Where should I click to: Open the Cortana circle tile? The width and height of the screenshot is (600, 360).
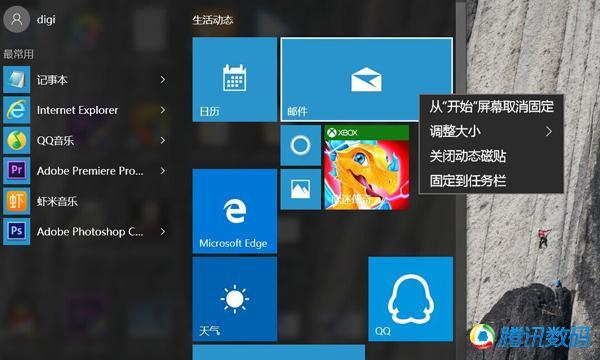point(300,145)
